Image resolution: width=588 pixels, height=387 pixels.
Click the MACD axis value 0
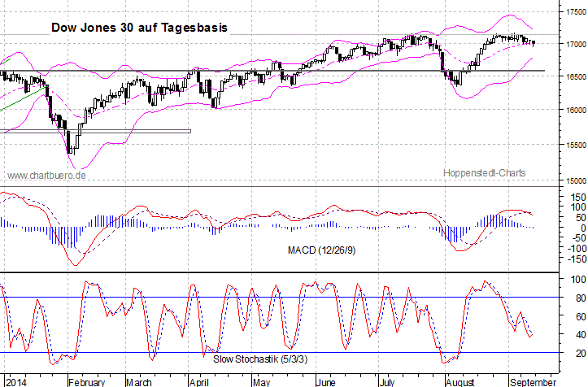(582, 228)
